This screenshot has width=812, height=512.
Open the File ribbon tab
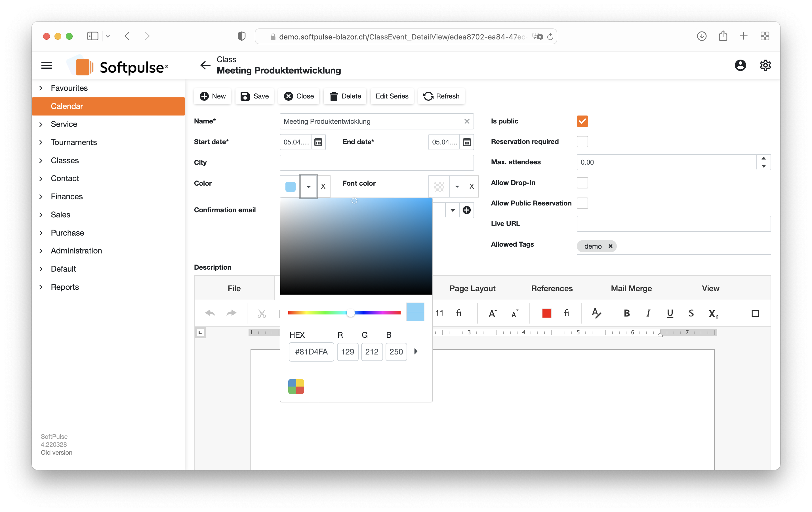[234, 288]
